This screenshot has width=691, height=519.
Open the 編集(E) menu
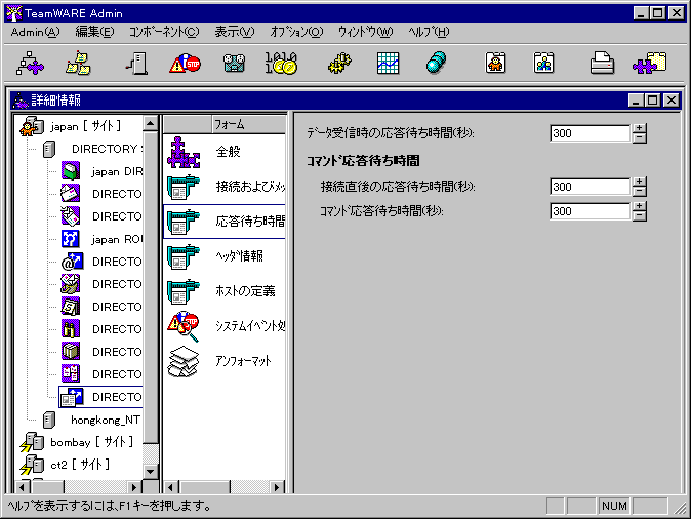(95, 32)
